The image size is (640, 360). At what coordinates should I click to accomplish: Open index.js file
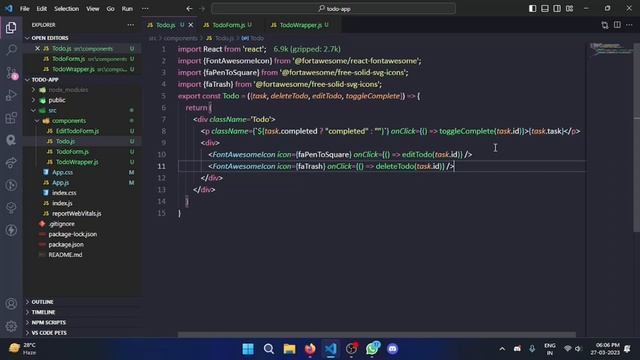pyautogui.click(x=82, y=203)
